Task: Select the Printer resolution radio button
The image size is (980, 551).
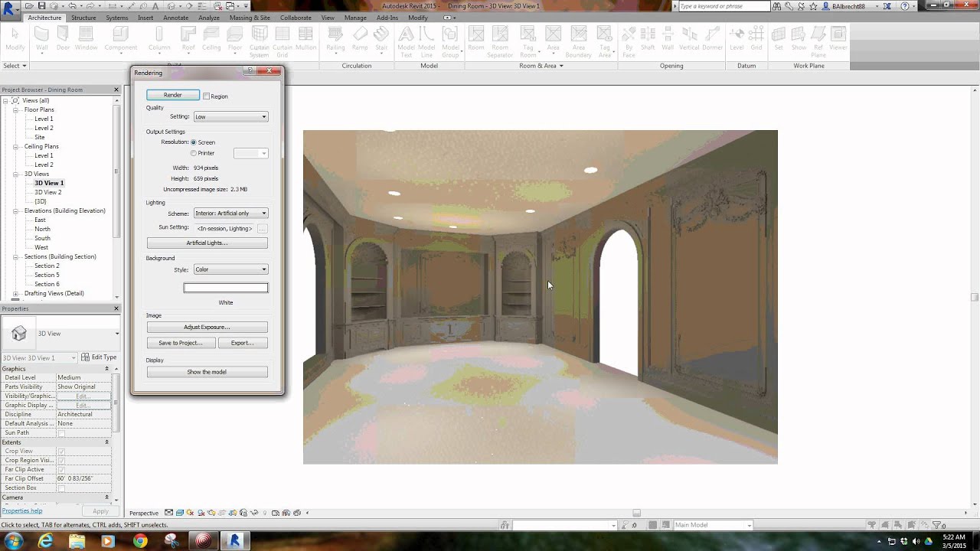Action: (194, 153)
